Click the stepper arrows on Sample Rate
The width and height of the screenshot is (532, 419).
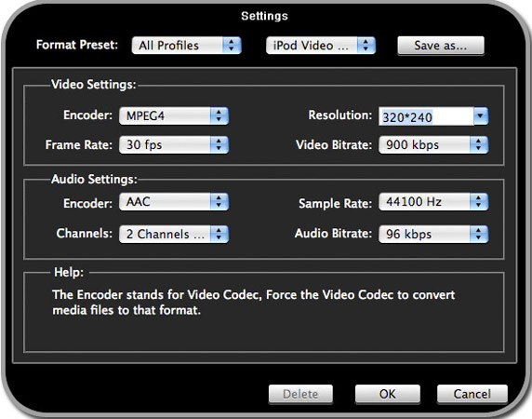(x=479, y=202)
